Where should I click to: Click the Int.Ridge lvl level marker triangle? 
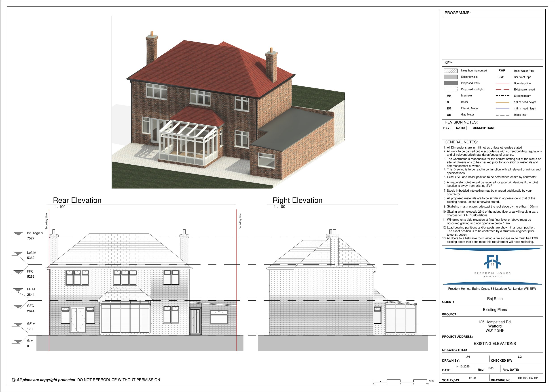[18, 234]
